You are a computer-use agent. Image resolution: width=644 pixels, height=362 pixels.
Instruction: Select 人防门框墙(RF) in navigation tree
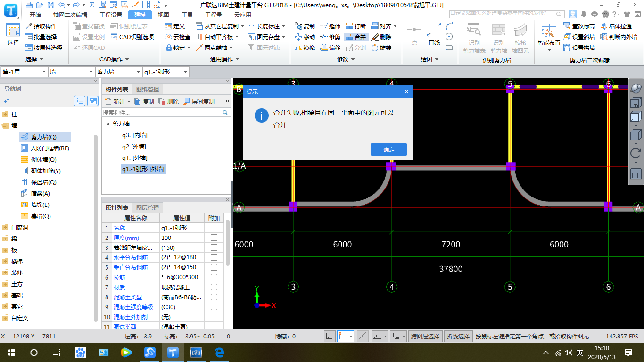click(45, 148)
